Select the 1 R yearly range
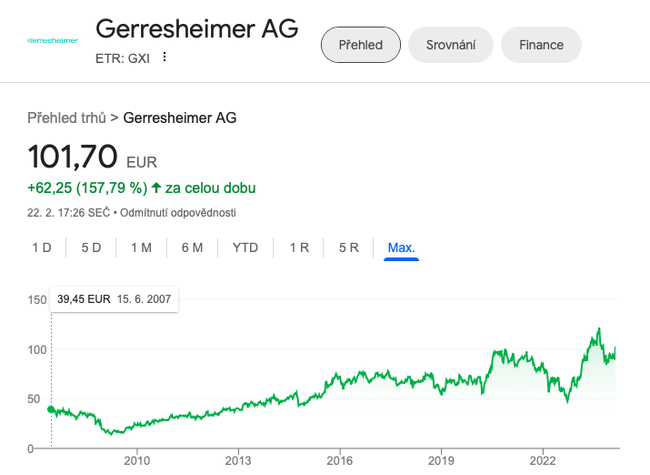The width and height of the screenshot is (650, 475). tap(299, 248)
